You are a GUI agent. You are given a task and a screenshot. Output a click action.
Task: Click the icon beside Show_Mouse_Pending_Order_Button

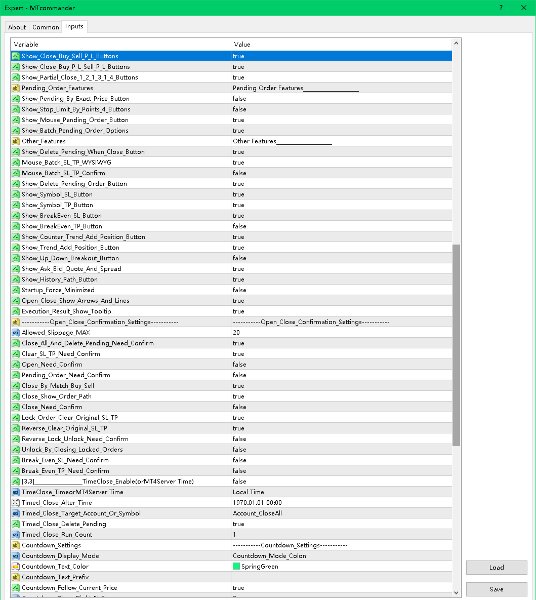pos(16,120)
